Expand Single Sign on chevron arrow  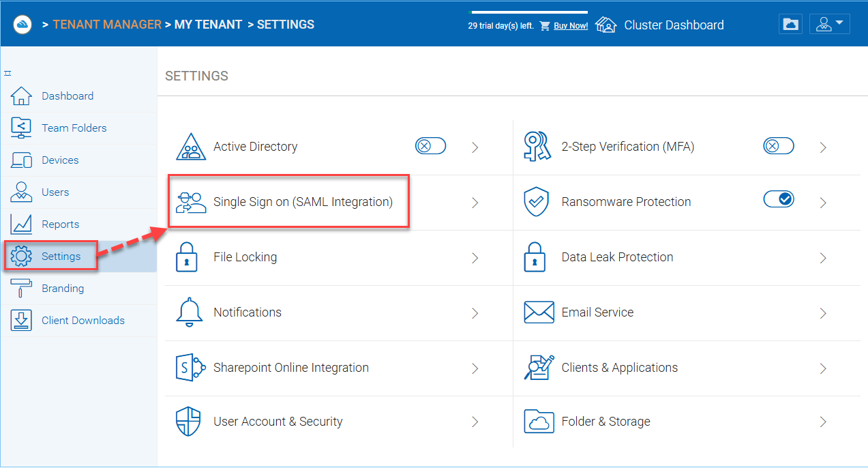click(x=475, y=203)
